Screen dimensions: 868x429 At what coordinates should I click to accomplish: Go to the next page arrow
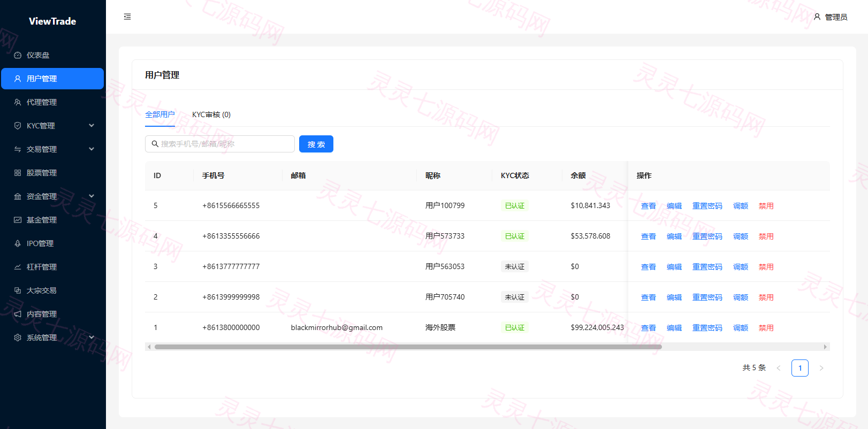pyautogui.click(x=821, y=368)
